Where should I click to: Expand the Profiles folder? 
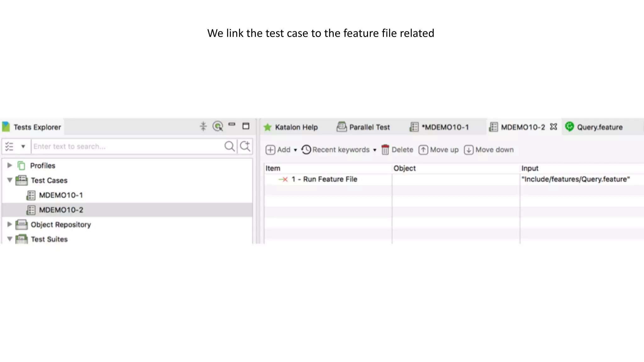[x=9, y=165]
